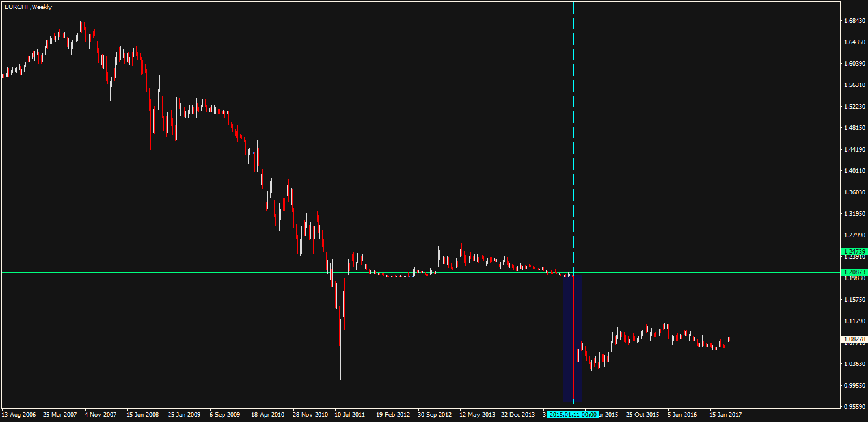Click the 13 Aug 2006 date label
The height and width of the screenshot is (422, 868).
click(19, 414)
